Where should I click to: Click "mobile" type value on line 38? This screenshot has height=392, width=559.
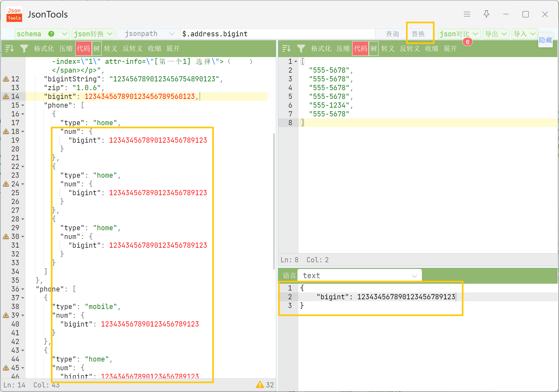[101, 306]
